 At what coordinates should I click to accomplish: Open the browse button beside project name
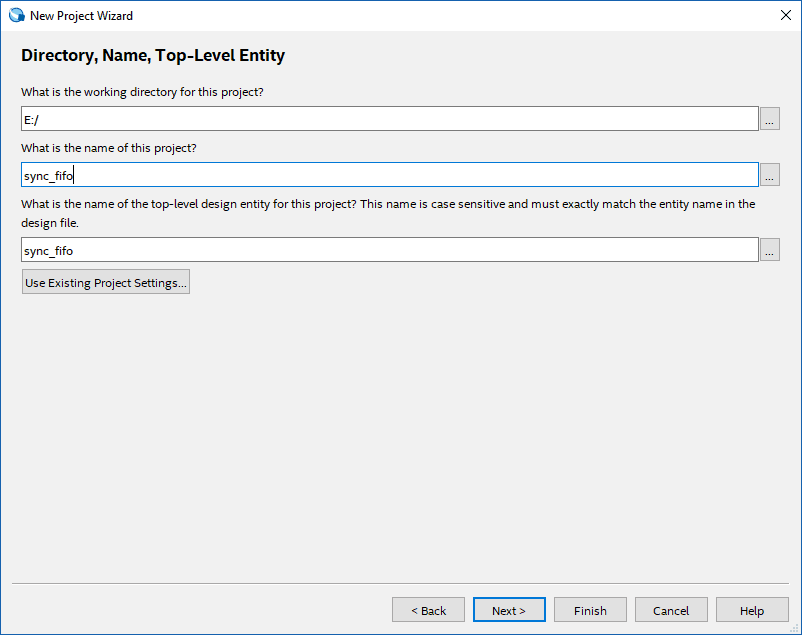(769, 175)
